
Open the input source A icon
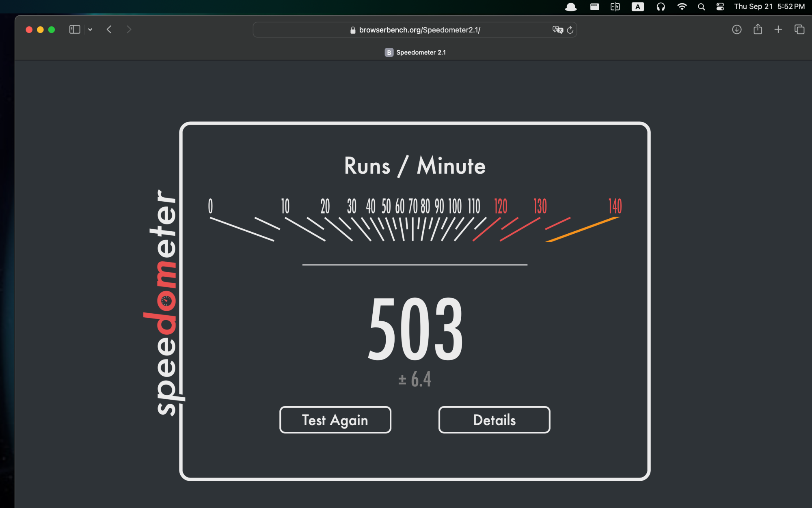pyautogui.click(x=638, y=7)
